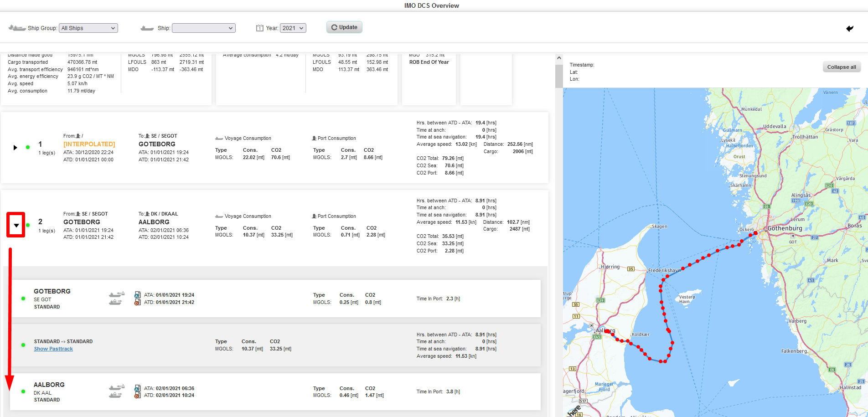Viewport: 868px width, 417px height.
Task: Click the Ship Group fleet icon
Action: (x=17, y=28)
